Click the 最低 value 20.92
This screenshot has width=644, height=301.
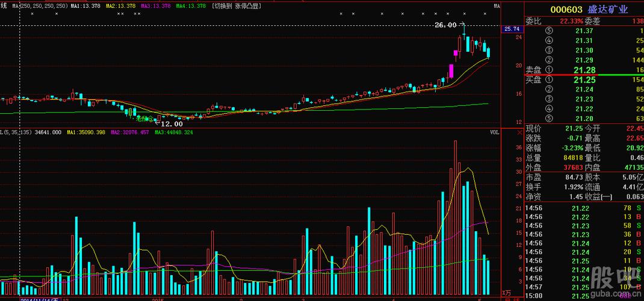point(635,148)
